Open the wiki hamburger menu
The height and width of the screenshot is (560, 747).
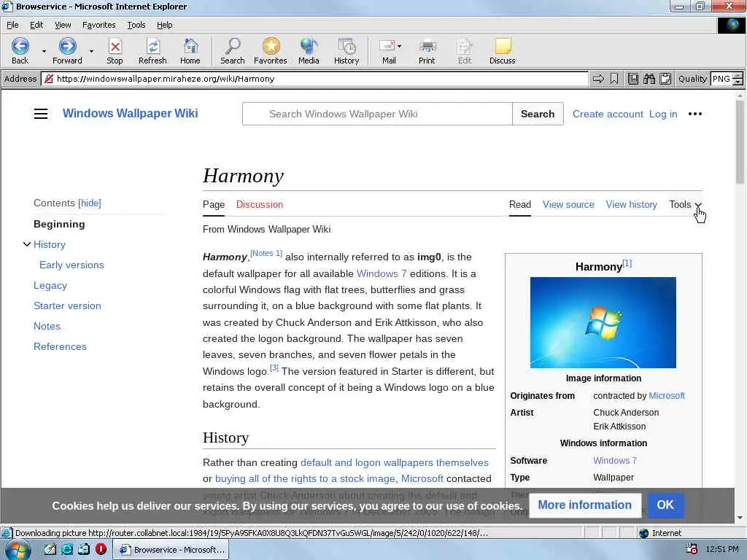pyautogui.click(x=41, y=114)
